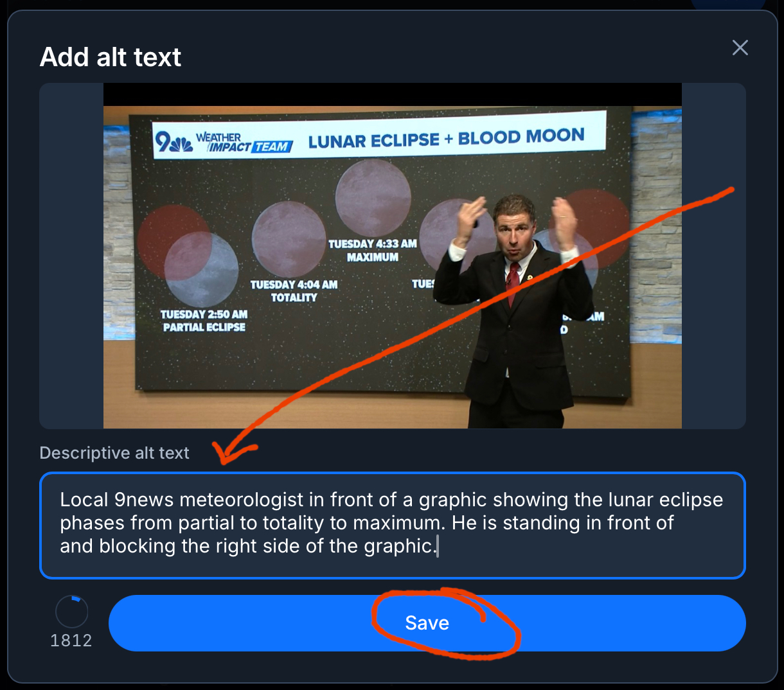Click the 9 NBC peacock logo in preview

[173, 142]
